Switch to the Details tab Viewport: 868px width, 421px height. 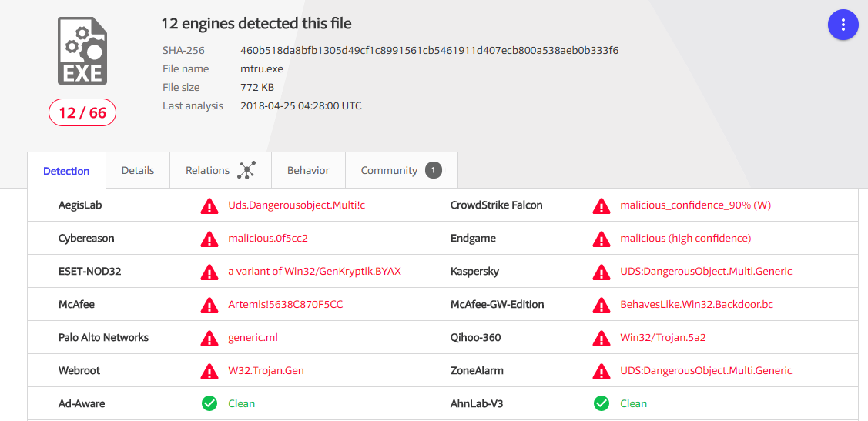tap(138, 170)
